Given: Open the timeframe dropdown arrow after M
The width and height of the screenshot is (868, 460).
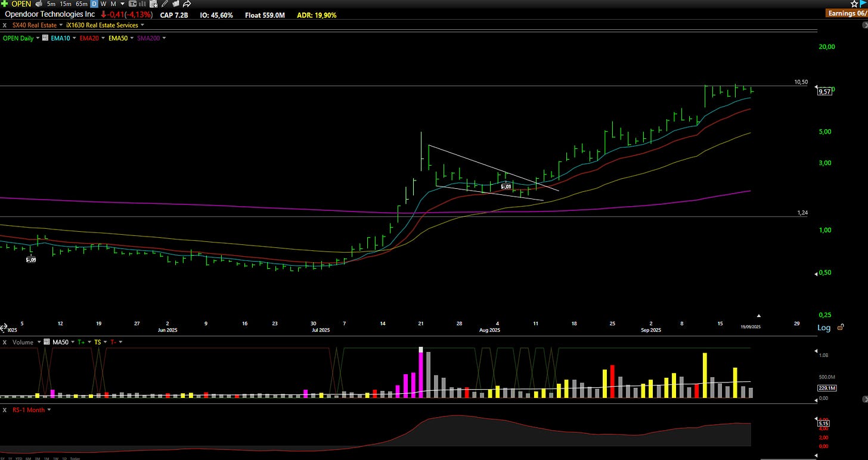Looking at the screenshot, I should 122,4.
